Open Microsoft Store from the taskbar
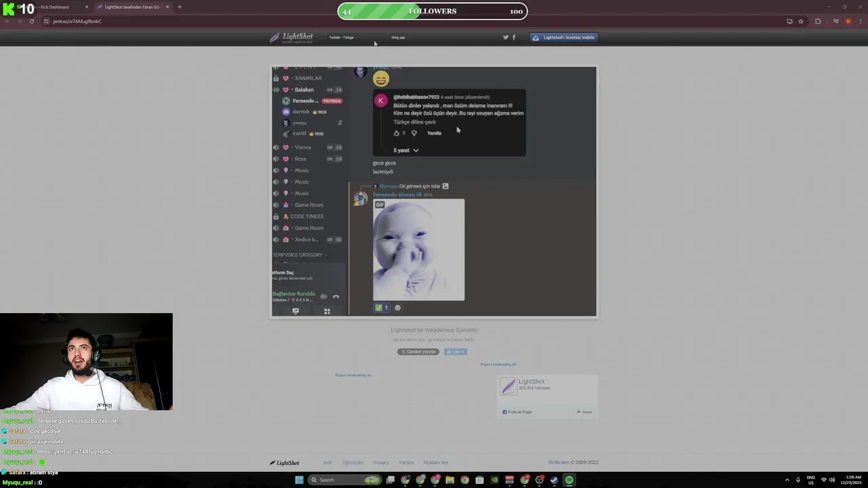 click(x=479, y=480)
